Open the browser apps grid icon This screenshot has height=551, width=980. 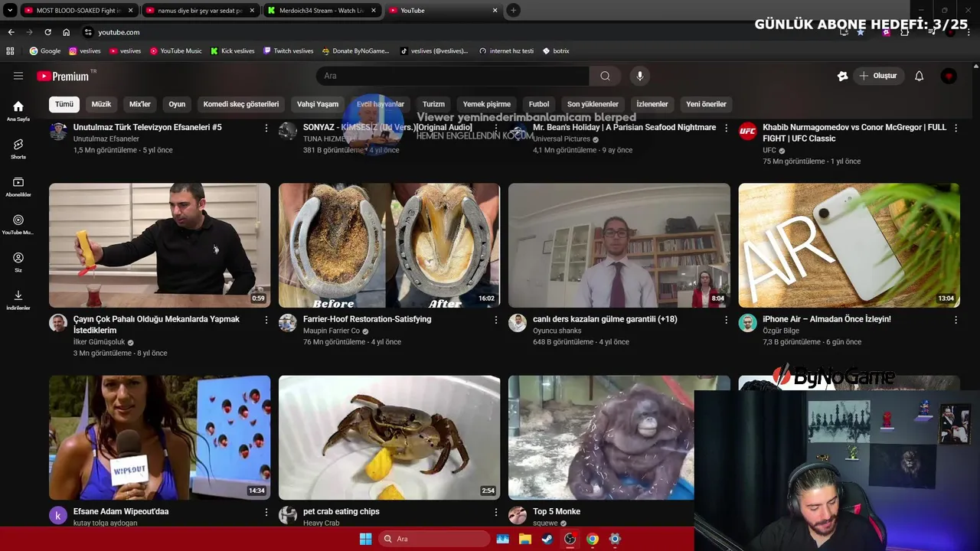pyautogui.click(x=10, y=51)
